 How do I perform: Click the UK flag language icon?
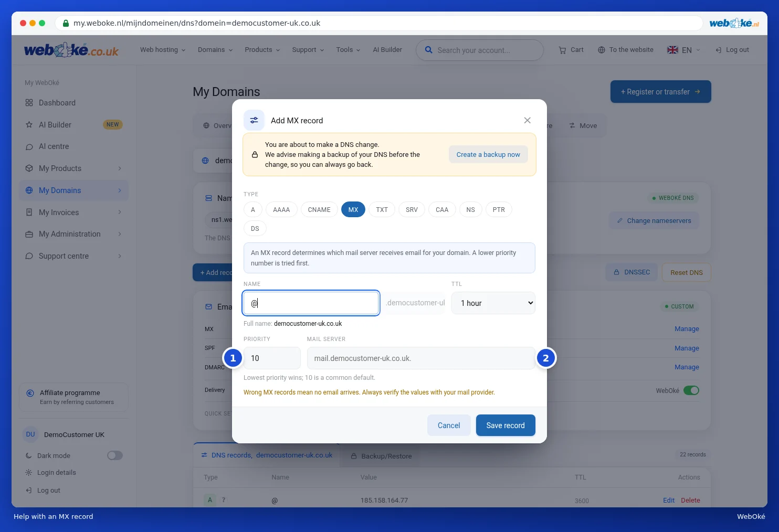coord(672,50)
